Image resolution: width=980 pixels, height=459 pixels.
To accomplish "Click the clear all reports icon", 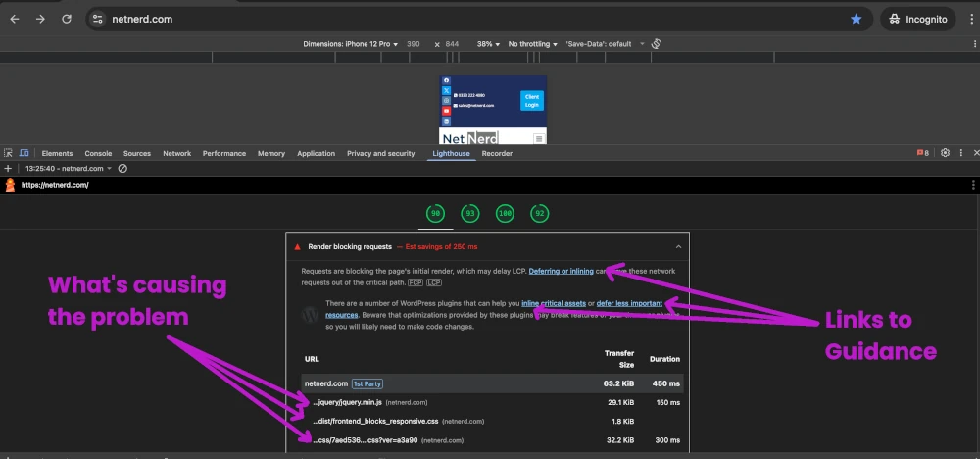I will tap(122, 169).
